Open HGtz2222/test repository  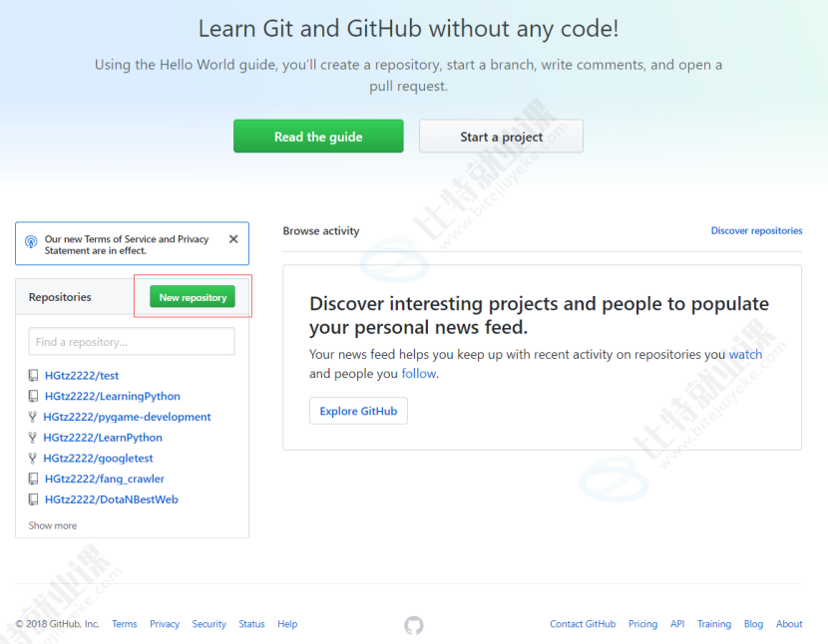[82, 375]
